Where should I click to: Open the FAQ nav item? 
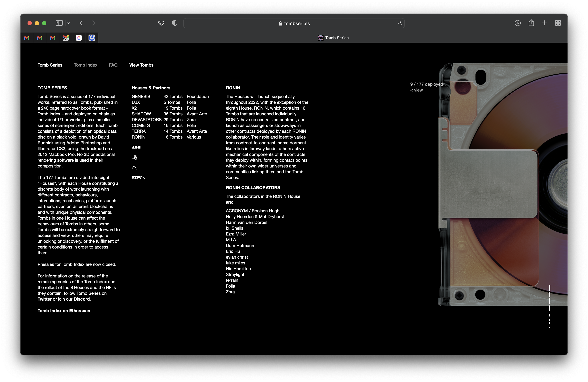click(x=113, y=65)
